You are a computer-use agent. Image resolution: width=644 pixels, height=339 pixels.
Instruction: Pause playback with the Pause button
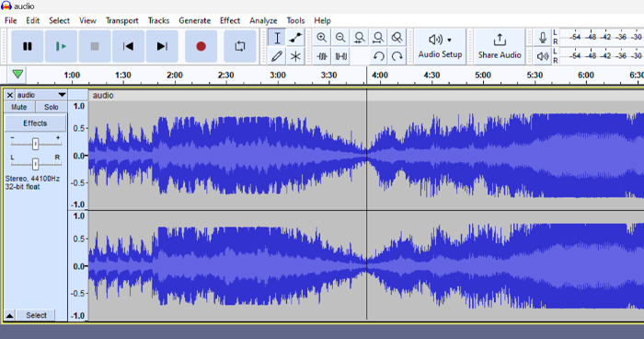click(x=27, y=46)
